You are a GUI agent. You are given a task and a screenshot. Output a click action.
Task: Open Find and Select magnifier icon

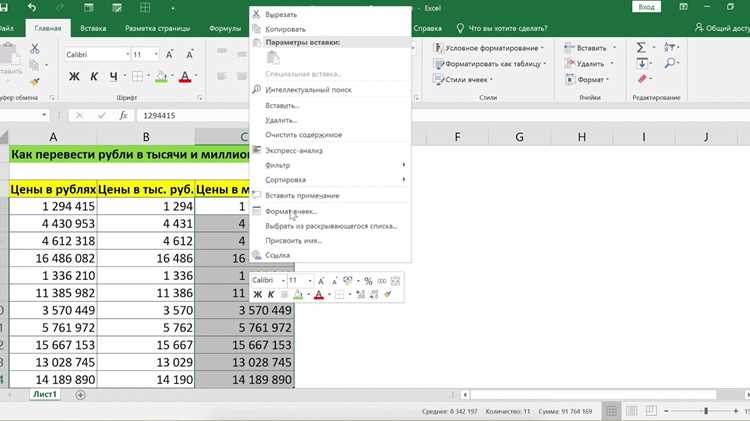[670, 63]
